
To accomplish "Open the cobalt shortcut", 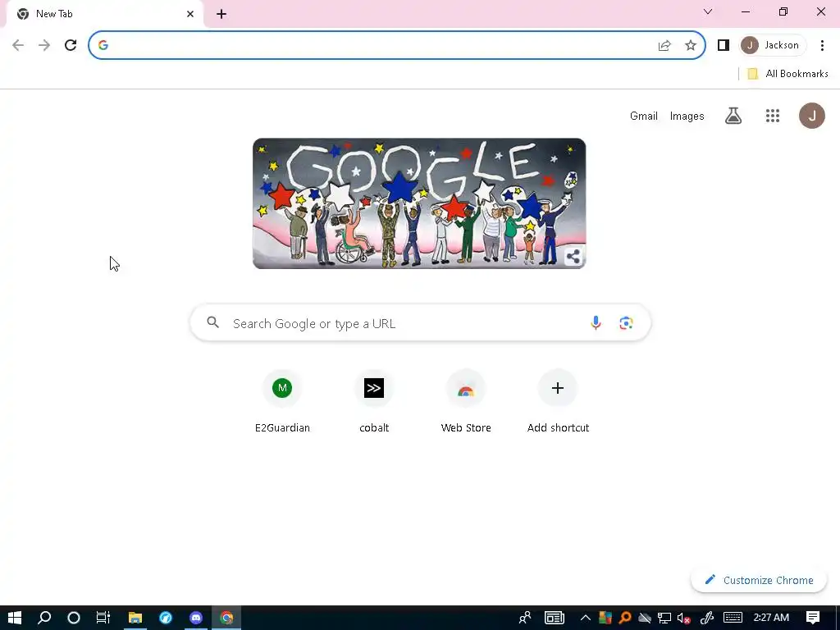I will (374, 400).
